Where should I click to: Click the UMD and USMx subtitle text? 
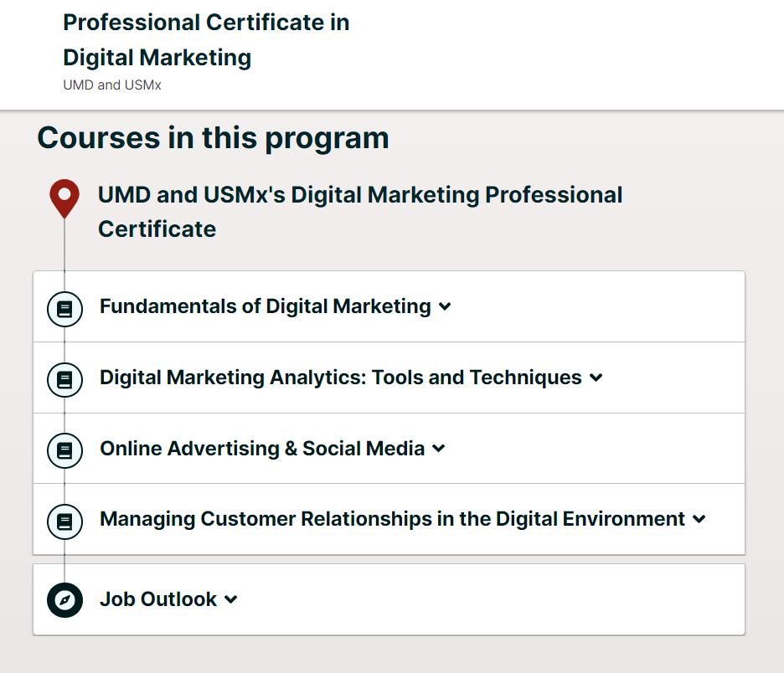(112, 85)
